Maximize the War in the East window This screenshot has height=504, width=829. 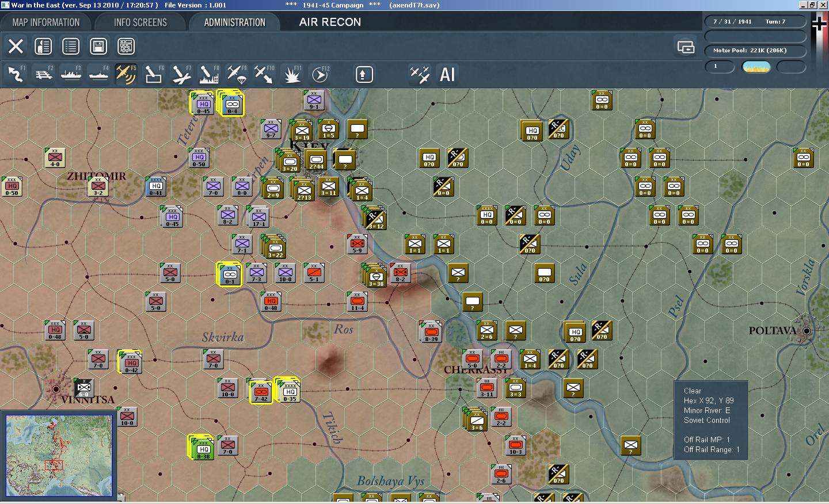[812, 5]
